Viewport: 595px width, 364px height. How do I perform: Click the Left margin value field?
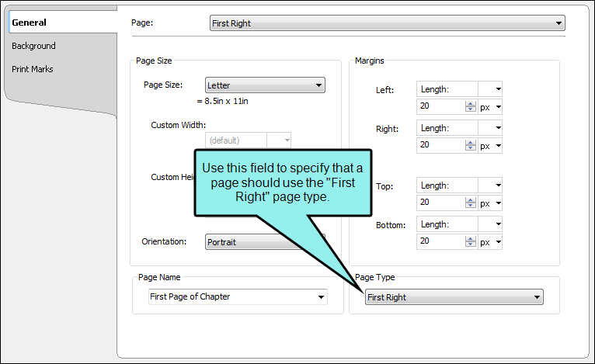point(440,106)
